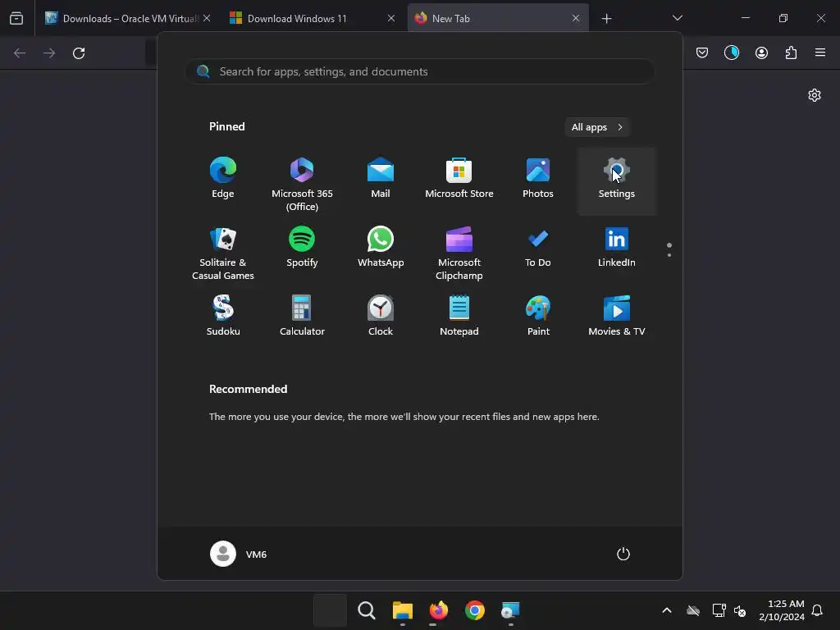
Task: Open the Mail app
Action: [381, 180]
